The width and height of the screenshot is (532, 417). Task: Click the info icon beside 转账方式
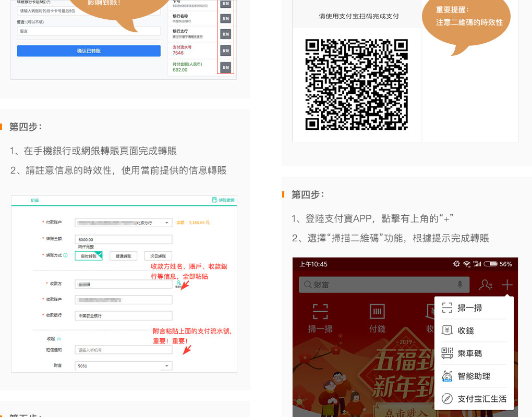click(66, 255)
